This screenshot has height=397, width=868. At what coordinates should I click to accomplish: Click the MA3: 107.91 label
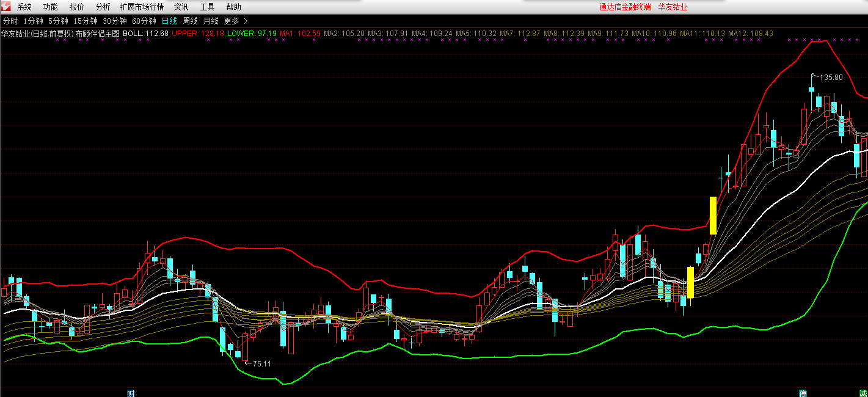pos(388,34)
